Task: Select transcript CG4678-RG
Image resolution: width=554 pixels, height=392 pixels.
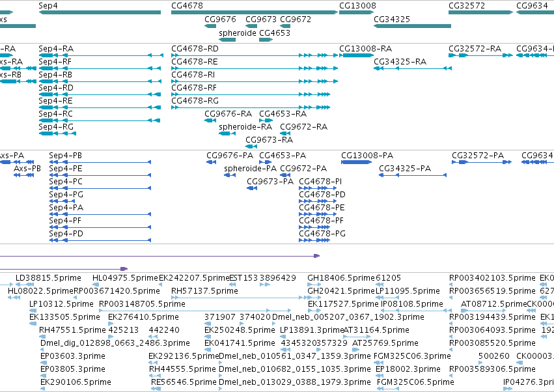Action: [195, 101]
